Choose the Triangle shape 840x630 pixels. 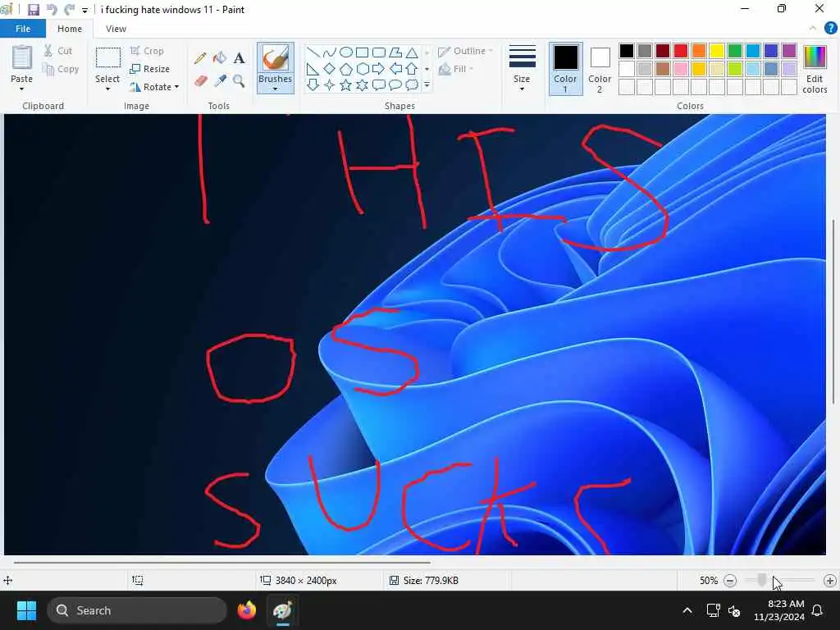pyautogui.click(x=412, y=52)
